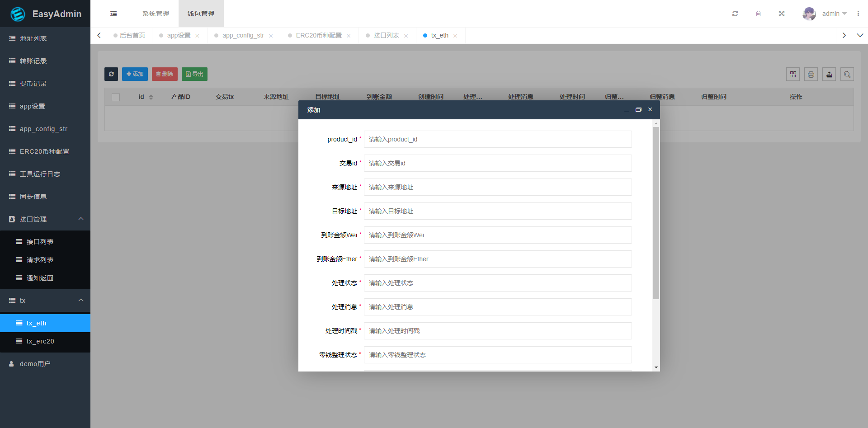Open tx_erc20 in sidebar submenu

point(45,341)
